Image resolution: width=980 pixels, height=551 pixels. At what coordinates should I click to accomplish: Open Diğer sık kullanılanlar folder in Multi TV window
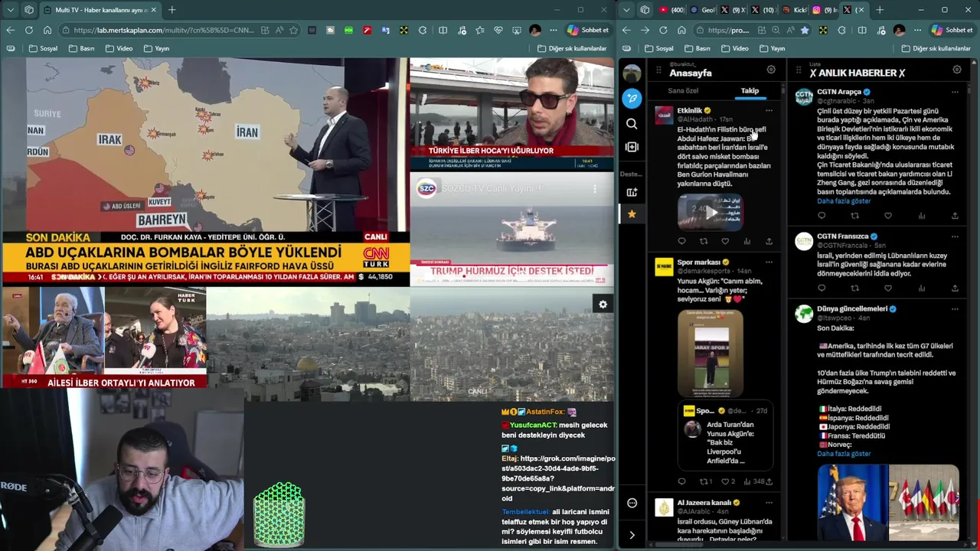571,48
